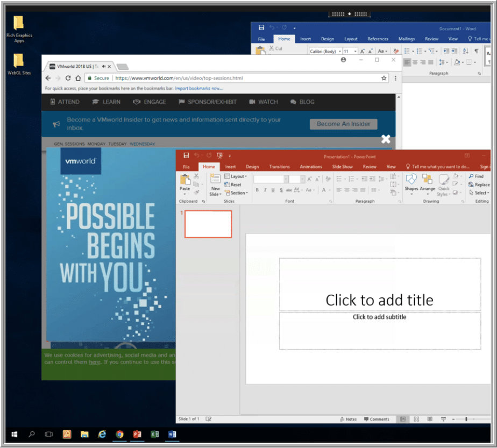Screen dimensions: 497x448
Task: Click Word Clear Formatting icon
Action: coord(396,51)
